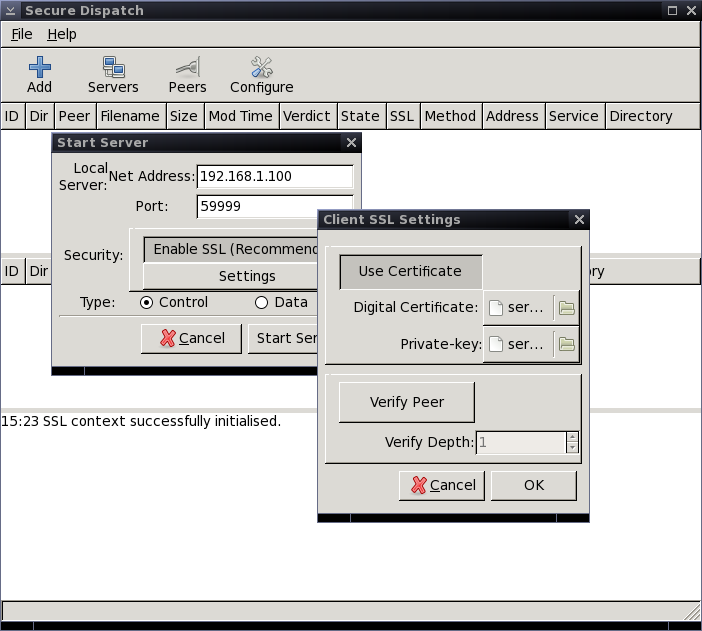Select the Data type radio button
The height and width of the screenshot is (631, 702).
click(262, 302)
